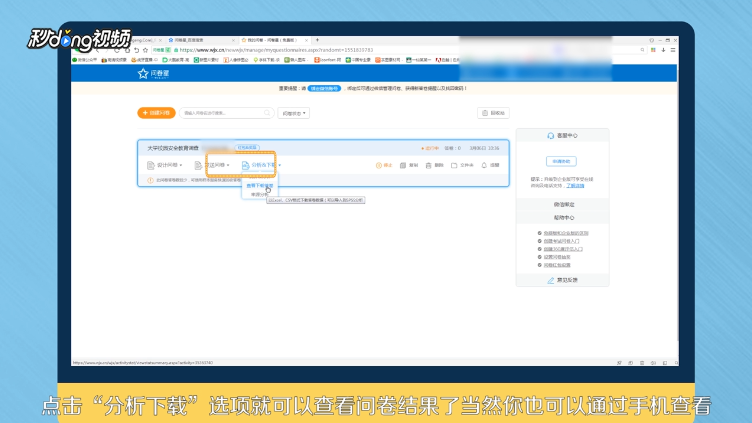Click the 复制 copy survey icon
Viewport: 752px width, 423px height.
tap(403, 165)
